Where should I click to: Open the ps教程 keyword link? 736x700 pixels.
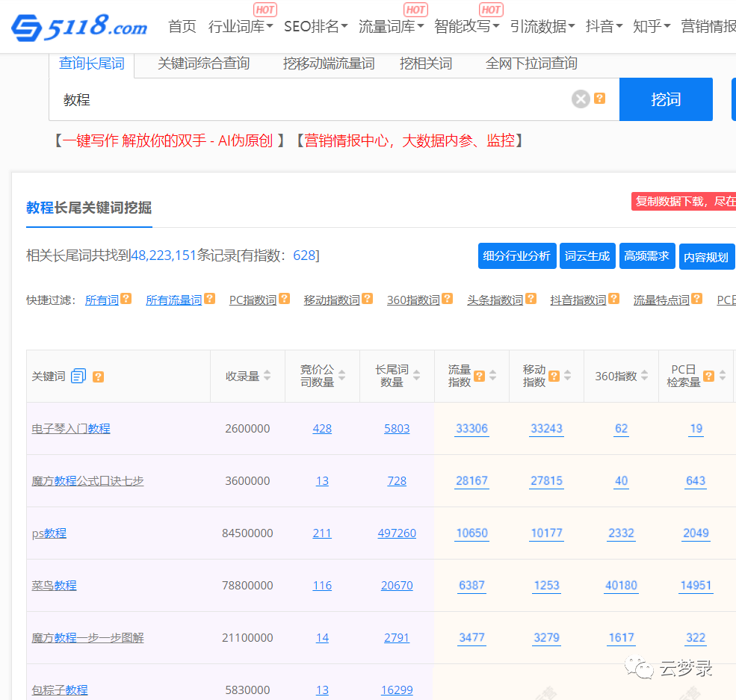[x=49, y=533]
